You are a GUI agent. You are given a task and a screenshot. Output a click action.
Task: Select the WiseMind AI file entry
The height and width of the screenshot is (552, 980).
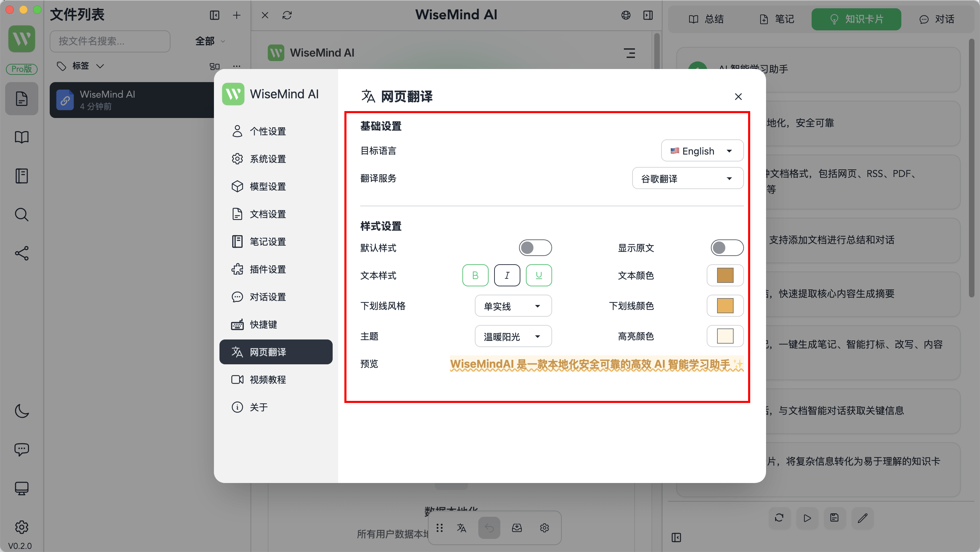point(132,100)
